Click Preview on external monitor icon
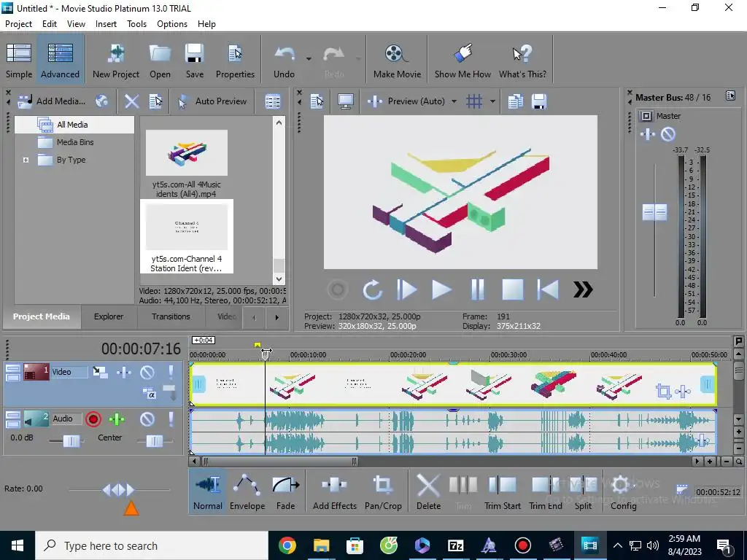The width and height of the screenshot is (747, 560). 345,101
